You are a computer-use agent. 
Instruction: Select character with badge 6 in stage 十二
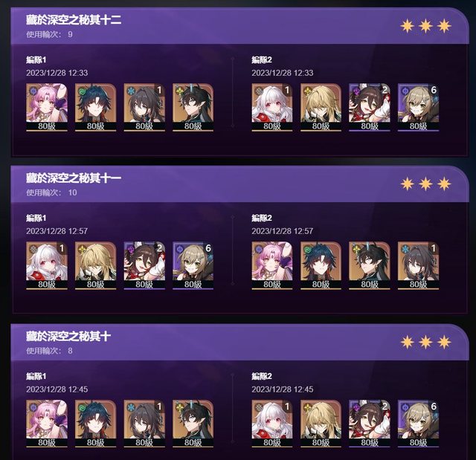418,107
